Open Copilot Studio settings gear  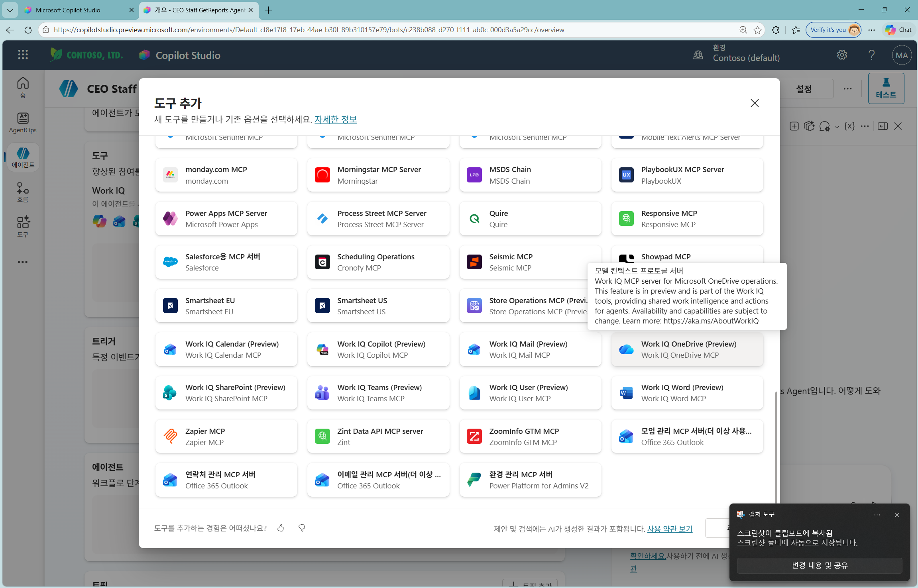[842, 55]
